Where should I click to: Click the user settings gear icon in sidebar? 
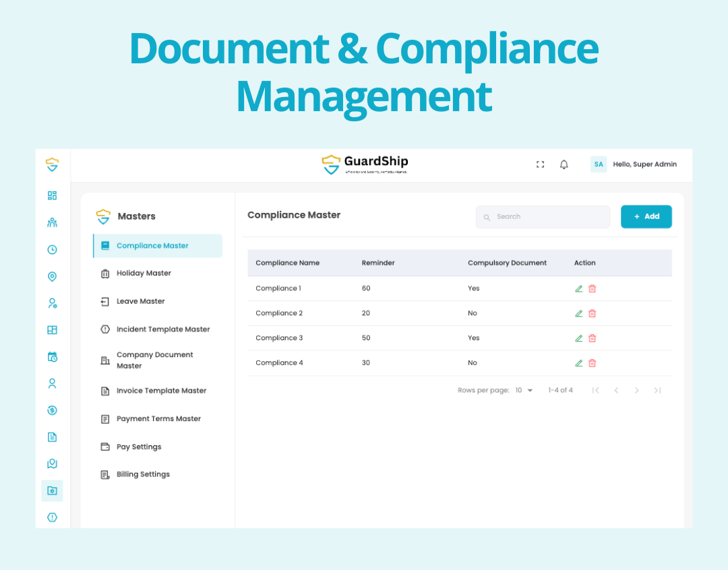tap(52, 304)
